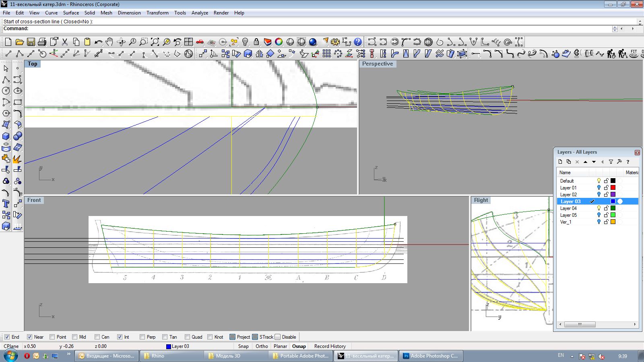This screenshot has height=362, width=644.
Task: Uncheck the Near osnap checkbox
Action: click(29, 337)
